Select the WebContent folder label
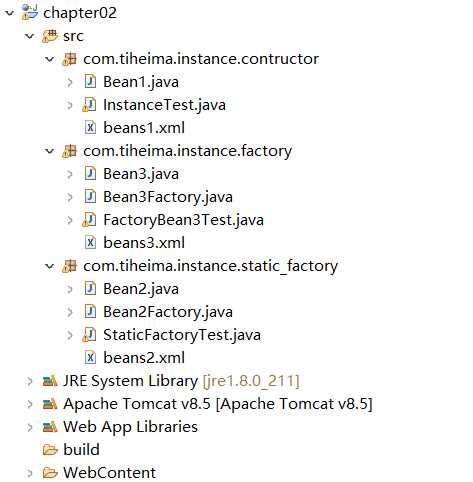 [x=109, y=473]
